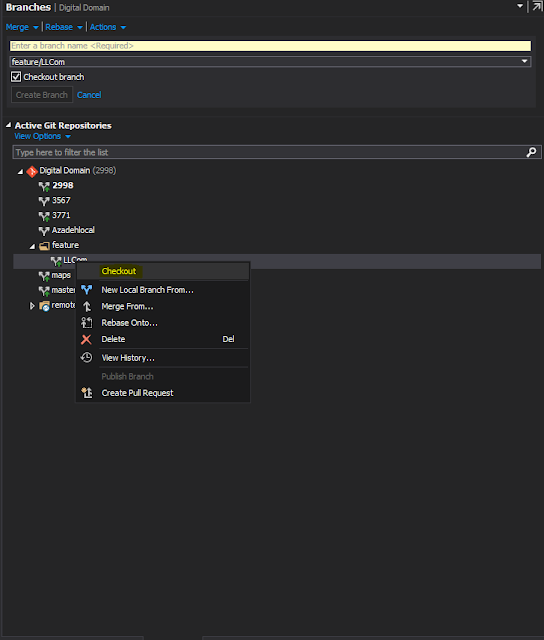
Task: Collapse the Active Git Repositories section
Action: tap(9, 125)
